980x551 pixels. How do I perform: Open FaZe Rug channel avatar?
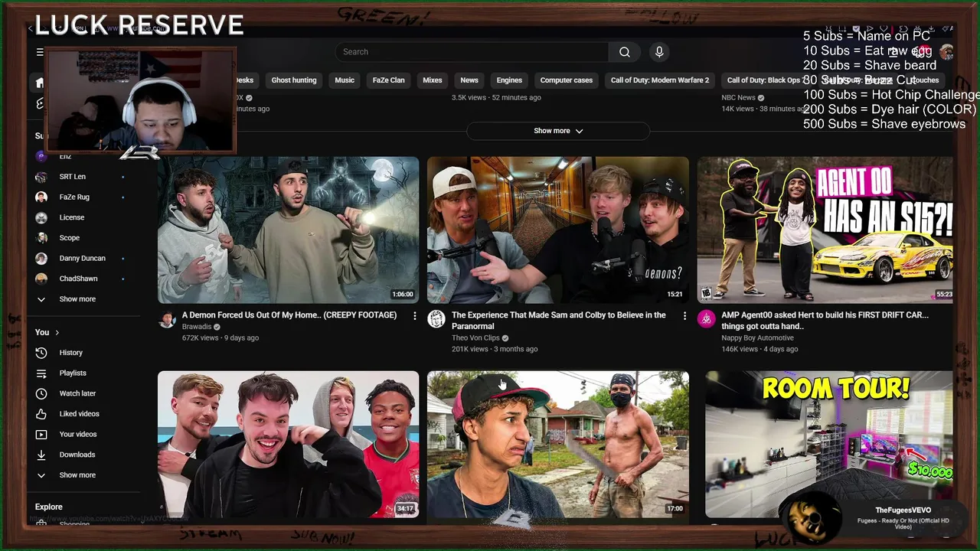[x=41, y=197]
